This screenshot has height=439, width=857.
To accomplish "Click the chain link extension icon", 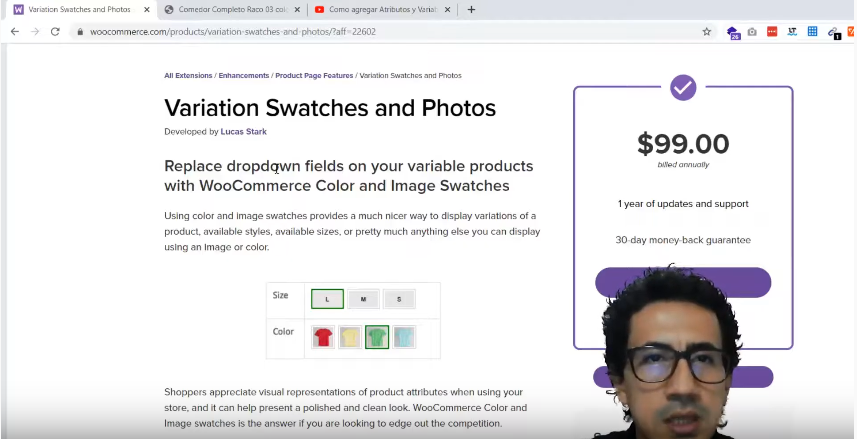I will (x=834, y=32).
